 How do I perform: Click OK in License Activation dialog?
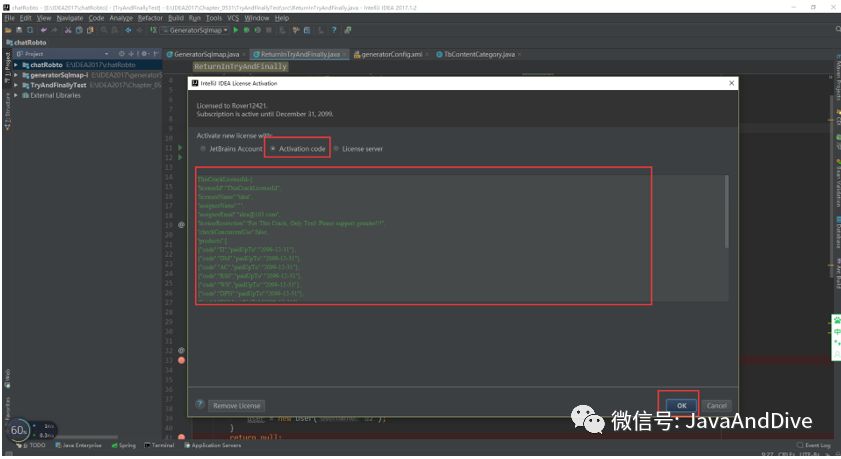click(681, 405)
